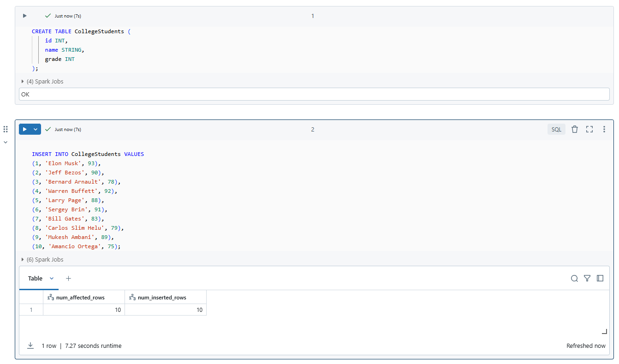Click the SQL language selector
619x364 pixels.
[x=556, y=129]
